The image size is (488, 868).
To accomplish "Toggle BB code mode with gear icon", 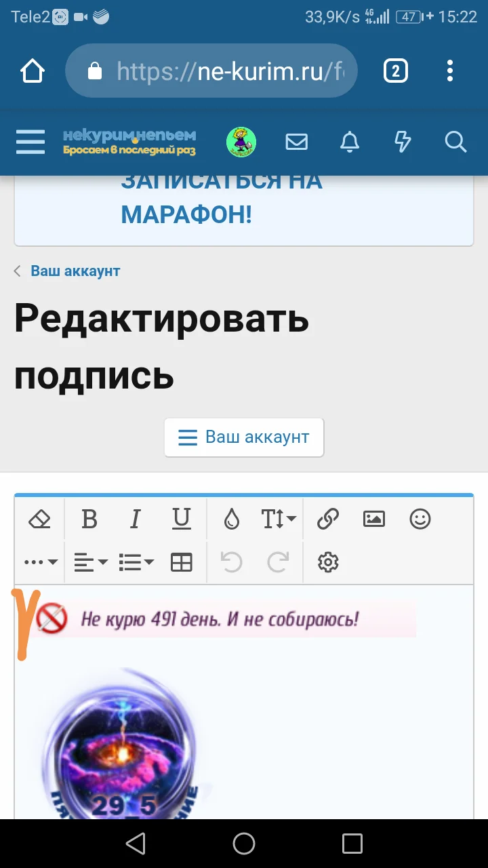I will pyautogui.click(x=328, y=562).
